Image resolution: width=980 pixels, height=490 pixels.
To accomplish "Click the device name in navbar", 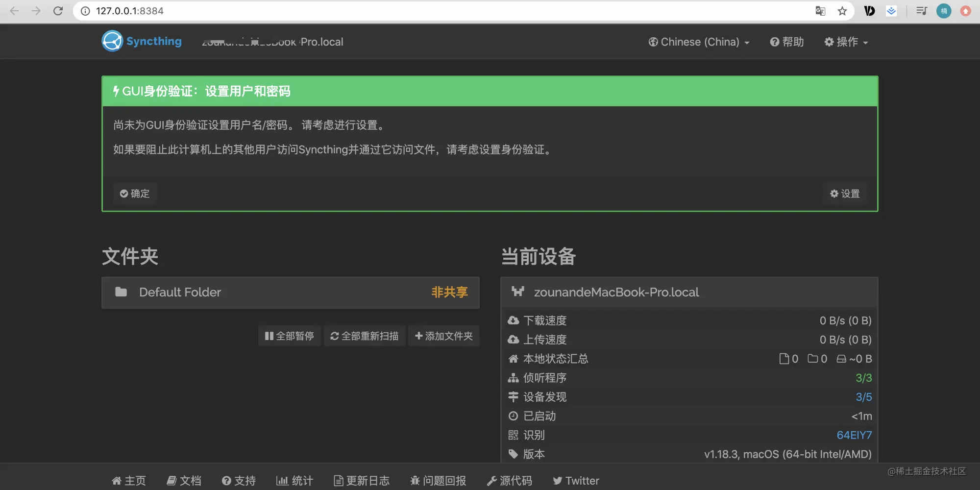I will click(x=272, y=42).
